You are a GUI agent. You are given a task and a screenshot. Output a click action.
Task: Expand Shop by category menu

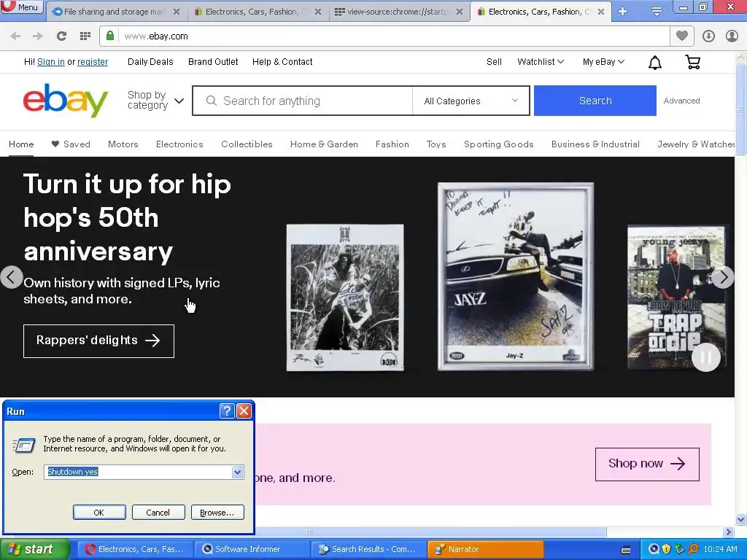tap(155, 101)
